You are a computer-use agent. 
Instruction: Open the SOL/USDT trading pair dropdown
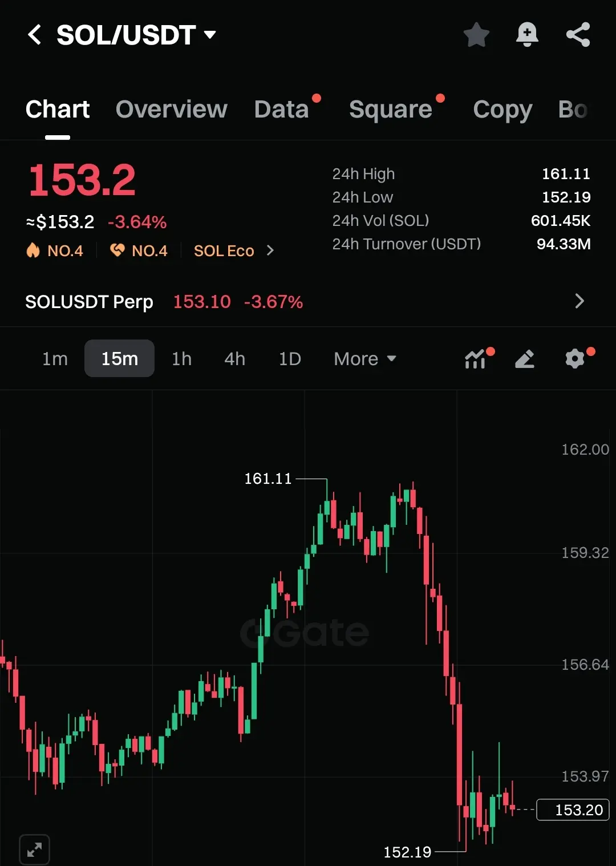point(136,35)
